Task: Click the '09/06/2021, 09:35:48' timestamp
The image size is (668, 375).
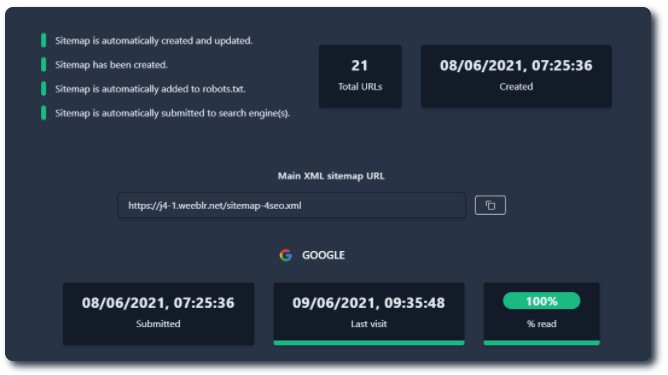Action: [x=369, y=303]
